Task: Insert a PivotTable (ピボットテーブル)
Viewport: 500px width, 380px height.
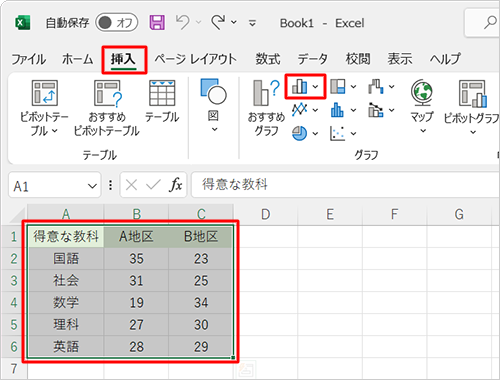Action: (x=44, y=107)
